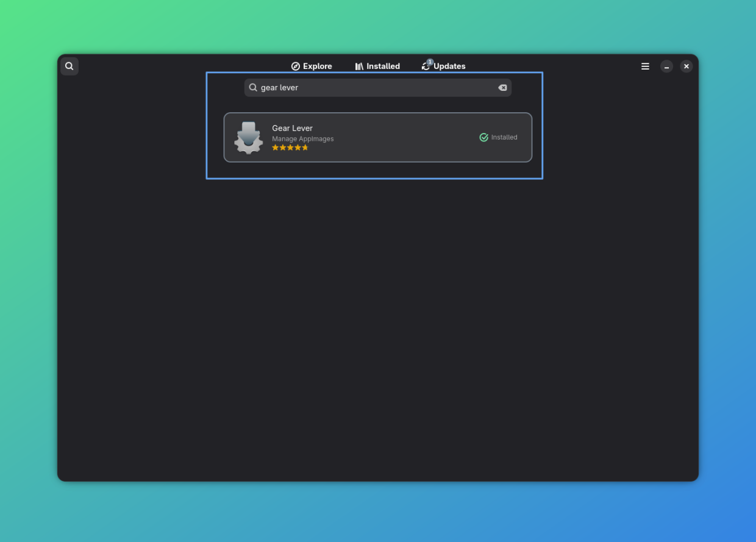The width and height of the screenshot is (756, 542).
Task: Click the 'Manage AppImages' description text
Action: (x=303, y=138)
